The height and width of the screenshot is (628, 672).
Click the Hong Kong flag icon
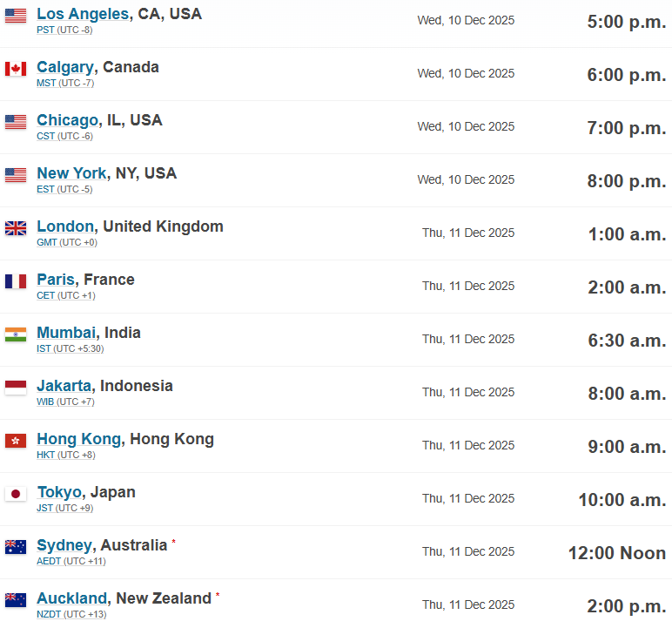tap(16, 441)
